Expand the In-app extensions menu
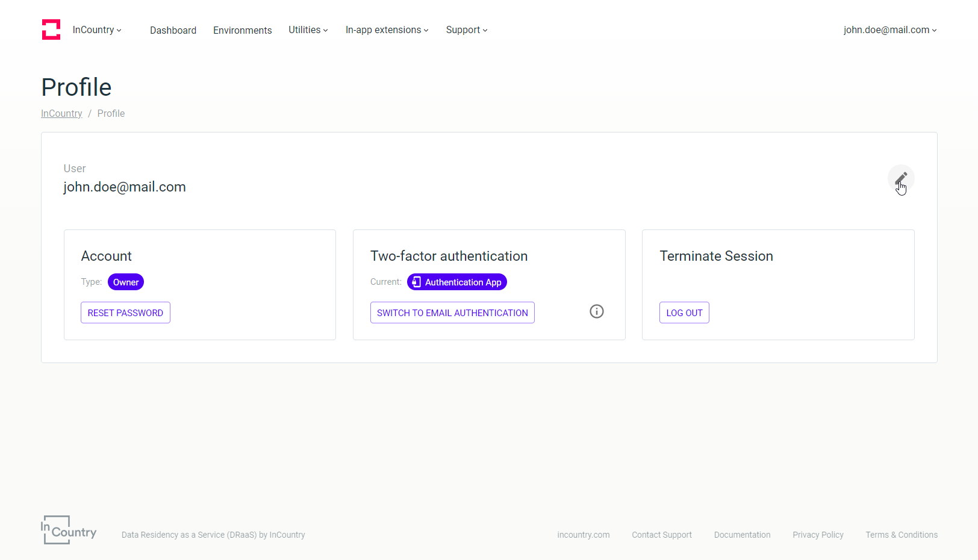The height and width of the screenshot is (560, 978). pos(387,30)
